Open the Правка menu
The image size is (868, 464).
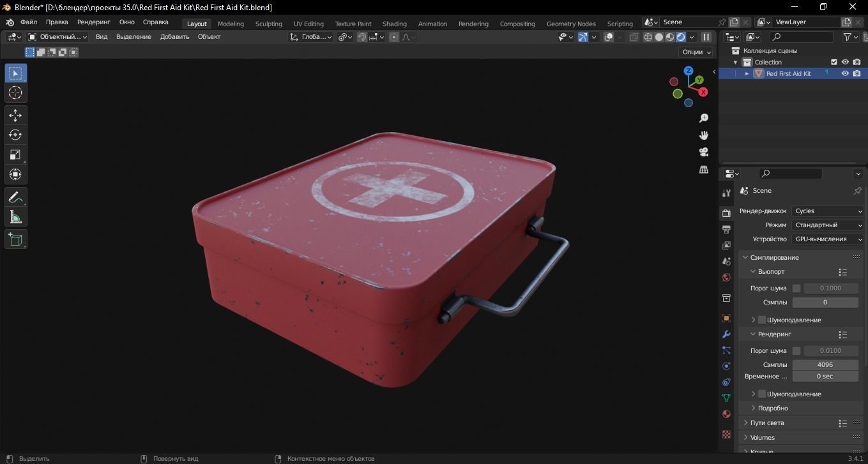pos(57,22)
